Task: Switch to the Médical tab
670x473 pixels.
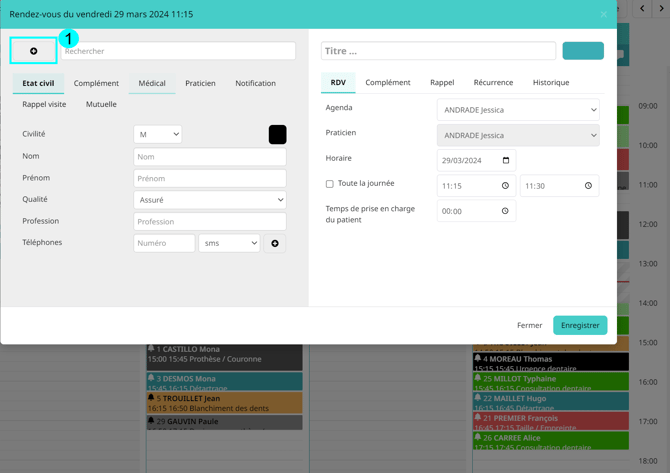Action: [x=152, y=83]
